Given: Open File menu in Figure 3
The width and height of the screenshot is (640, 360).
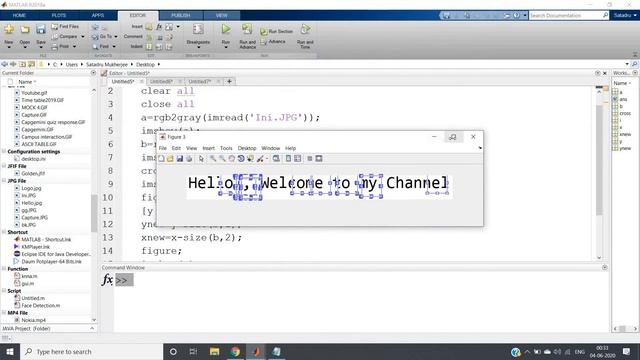Looking at the screenshot, I should [x=162, y=148].
